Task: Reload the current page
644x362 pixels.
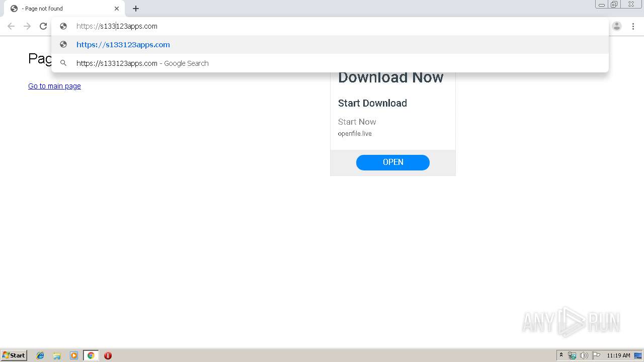Action: 43,26
